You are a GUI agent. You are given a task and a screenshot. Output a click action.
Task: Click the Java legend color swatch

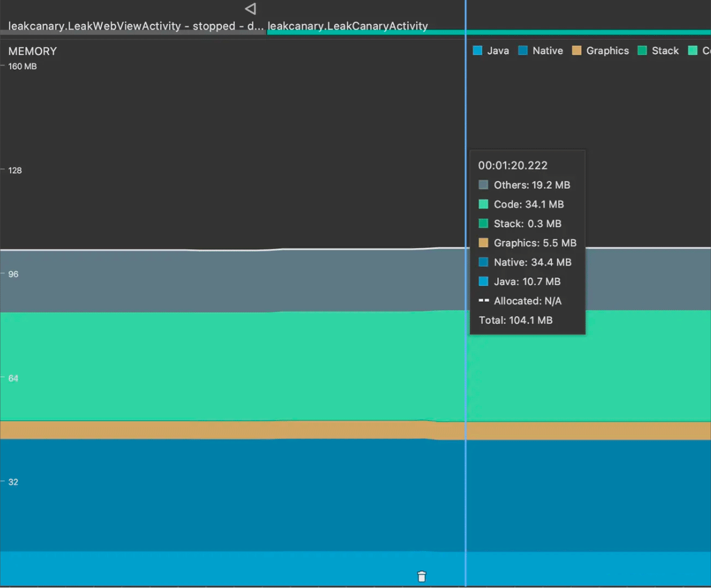pos(478,51)
